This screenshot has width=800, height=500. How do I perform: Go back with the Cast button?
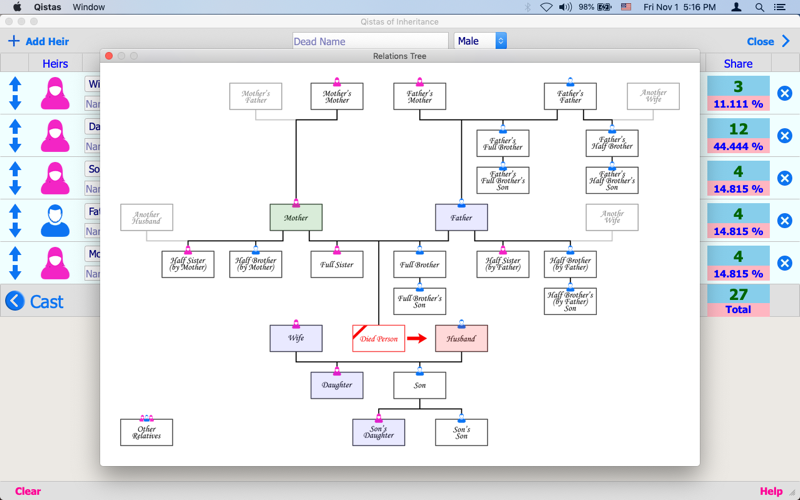pos(35,301)
